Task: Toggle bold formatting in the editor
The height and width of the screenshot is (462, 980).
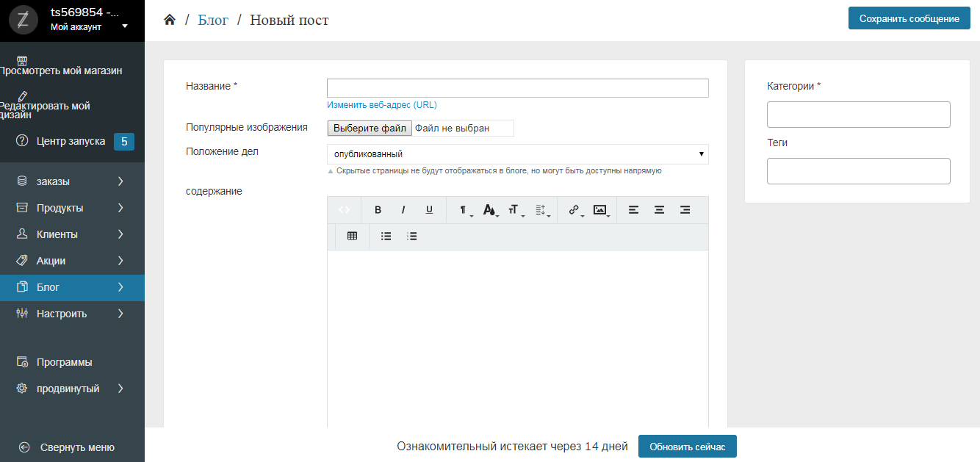Action: coord(378,210)
